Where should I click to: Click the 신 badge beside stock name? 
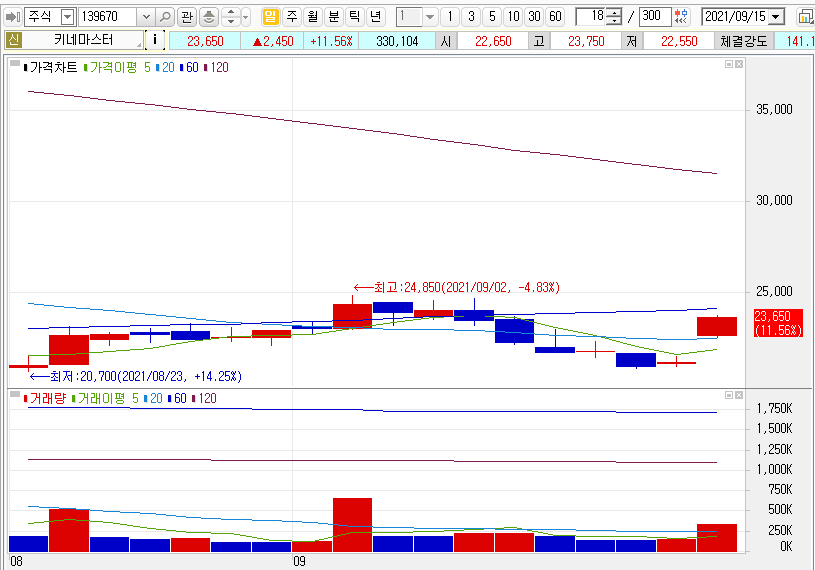13,40
